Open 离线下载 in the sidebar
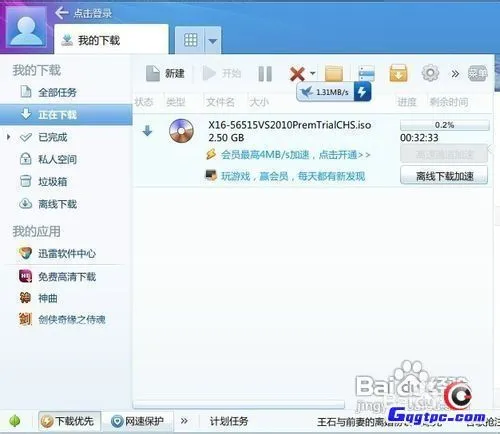The width and height of the screenshot is (500, 434). 57,204
